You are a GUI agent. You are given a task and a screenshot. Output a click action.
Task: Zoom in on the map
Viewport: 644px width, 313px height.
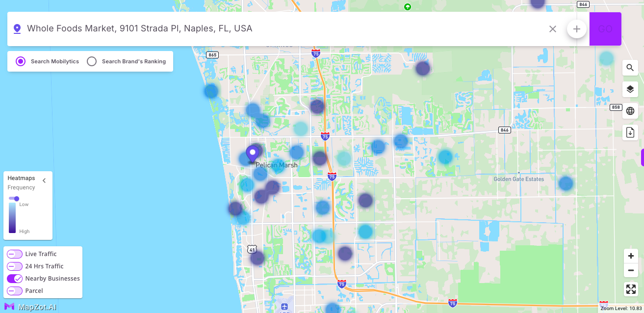pyautogui.click(x=631, y=256)
